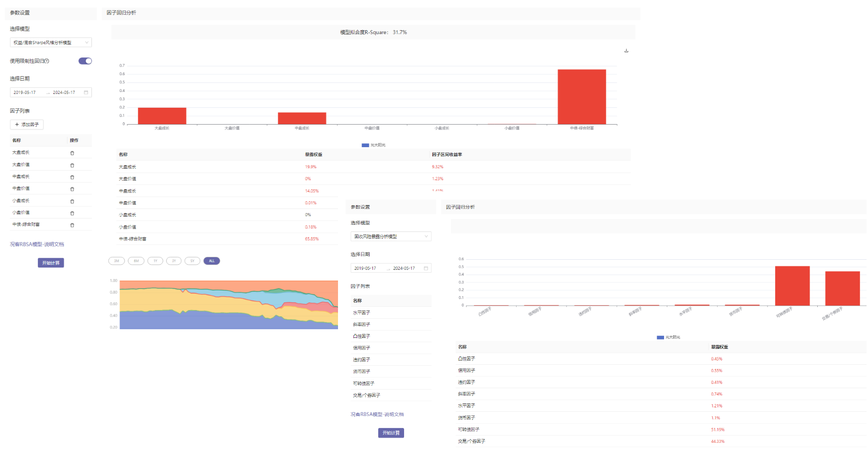
Task: Select the 3M time range tab
Action: coord(116,261)
